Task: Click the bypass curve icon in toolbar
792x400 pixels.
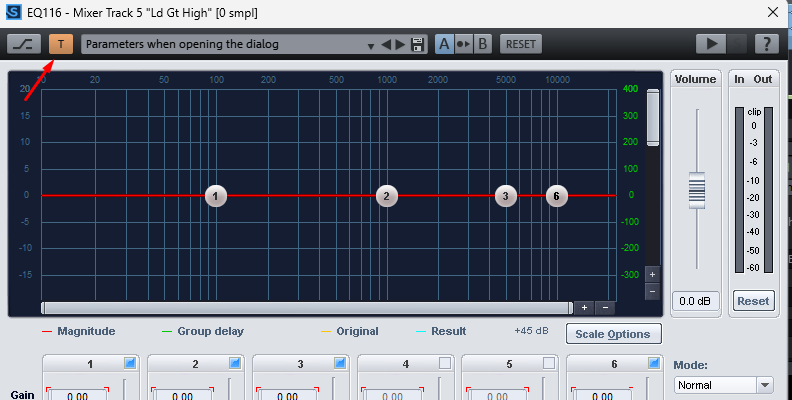Action: [x=24, y=44]
